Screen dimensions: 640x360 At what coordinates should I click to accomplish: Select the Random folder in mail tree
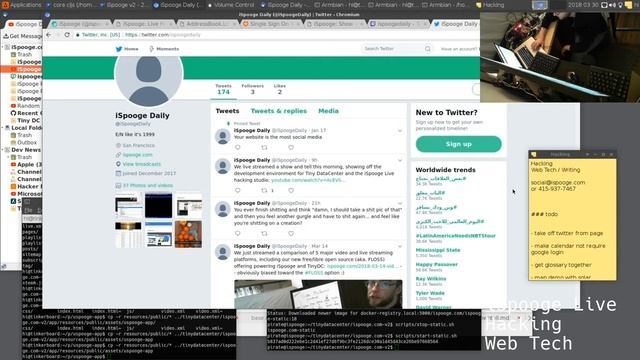coord(25,106)
